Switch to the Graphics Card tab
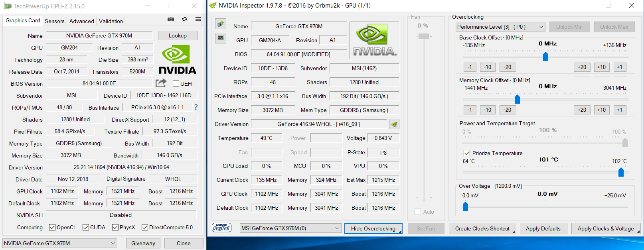644x250 pixels. [x=23, y=21]
